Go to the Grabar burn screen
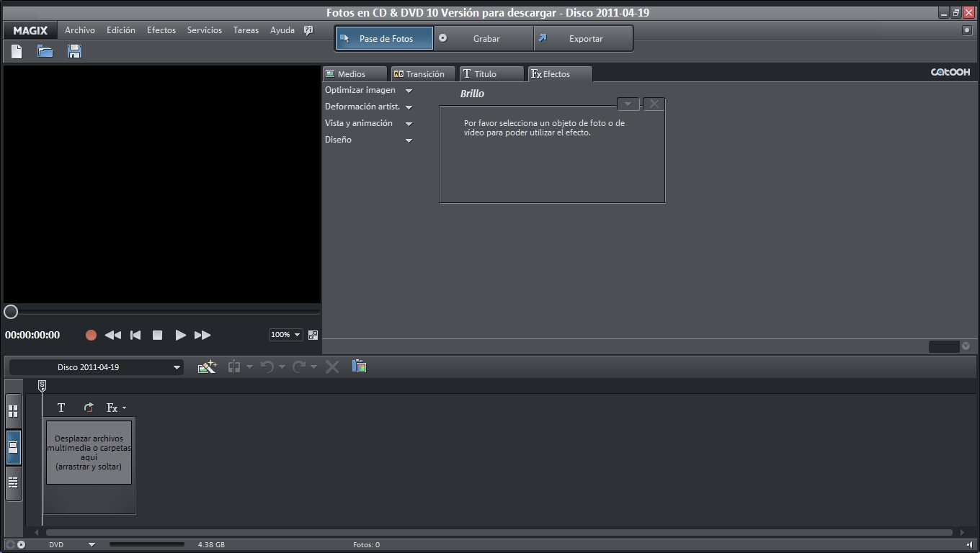This screenshot has width=980, height=553. 484,38
